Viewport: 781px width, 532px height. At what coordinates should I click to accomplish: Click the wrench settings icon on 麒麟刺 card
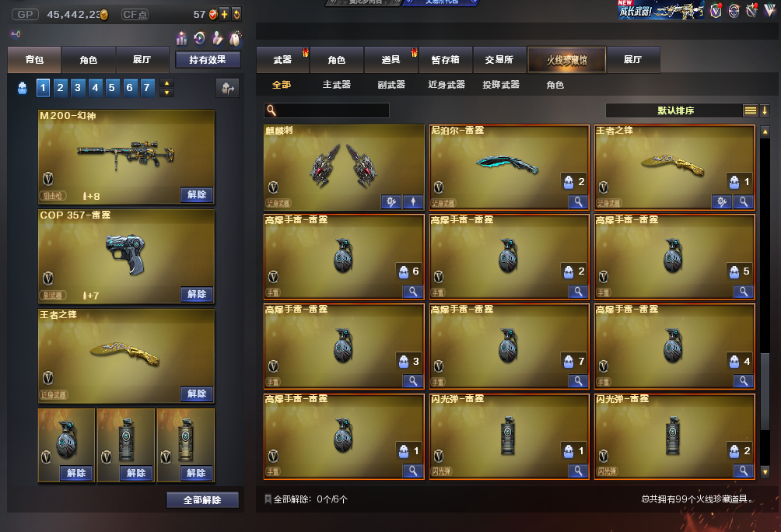coord(391,201)
